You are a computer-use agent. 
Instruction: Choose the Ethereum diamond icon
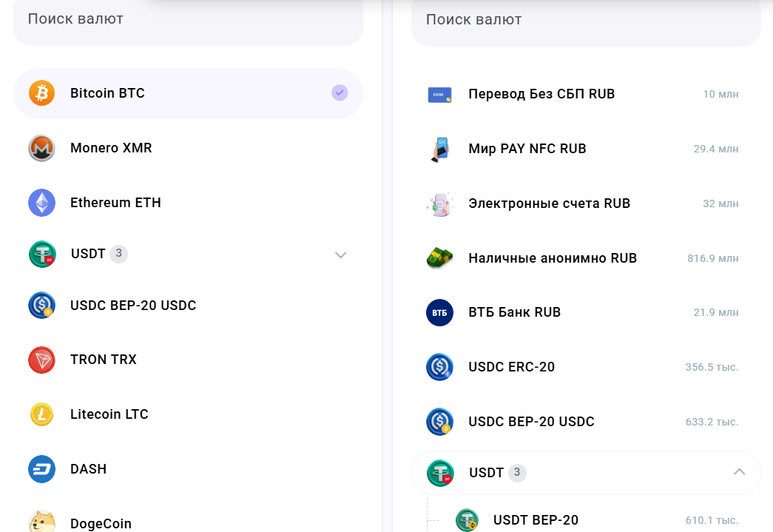(x=42, y=203)
